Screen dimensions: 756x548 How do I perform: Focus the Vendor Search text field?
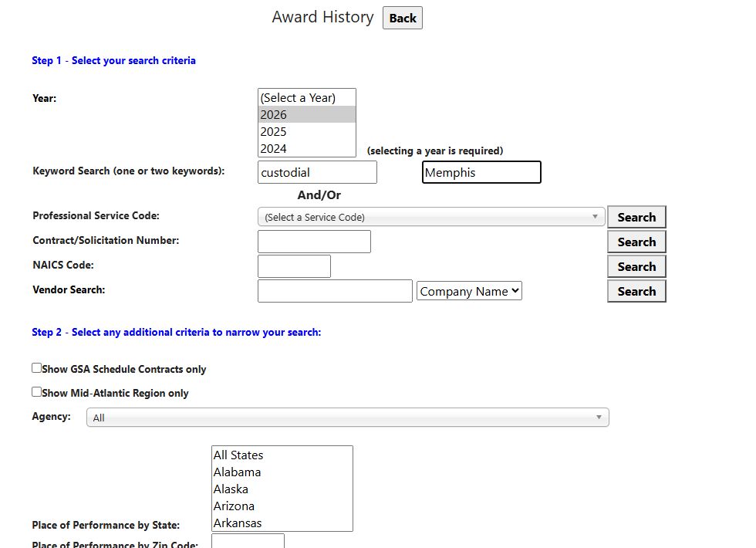point(335,291)
